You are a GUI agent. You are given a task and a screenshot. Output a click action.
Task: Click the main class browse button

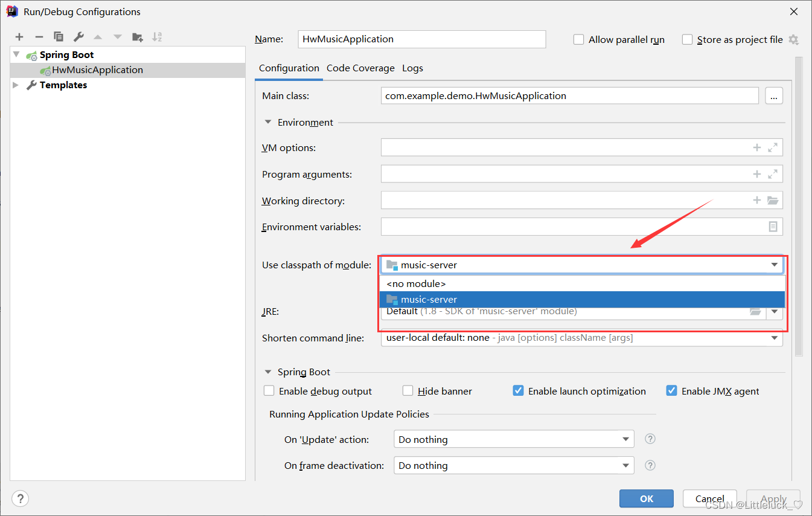pyautogui.click(x=773, y=95)
